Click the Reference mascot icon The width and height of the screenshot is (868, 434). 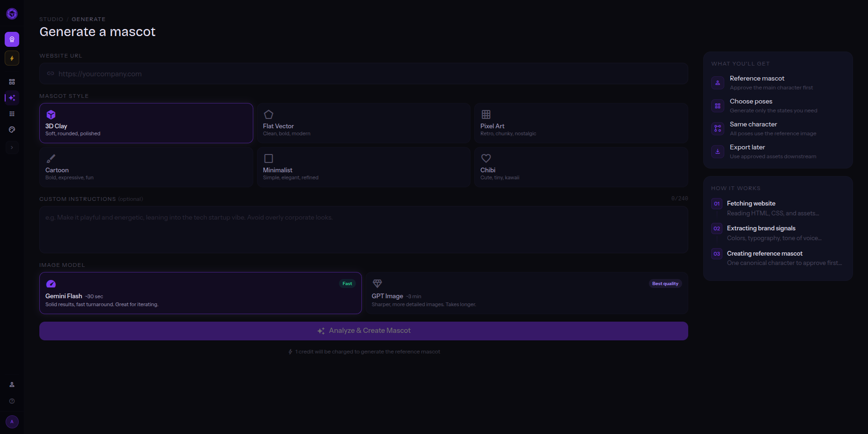(x=718, y=83)
